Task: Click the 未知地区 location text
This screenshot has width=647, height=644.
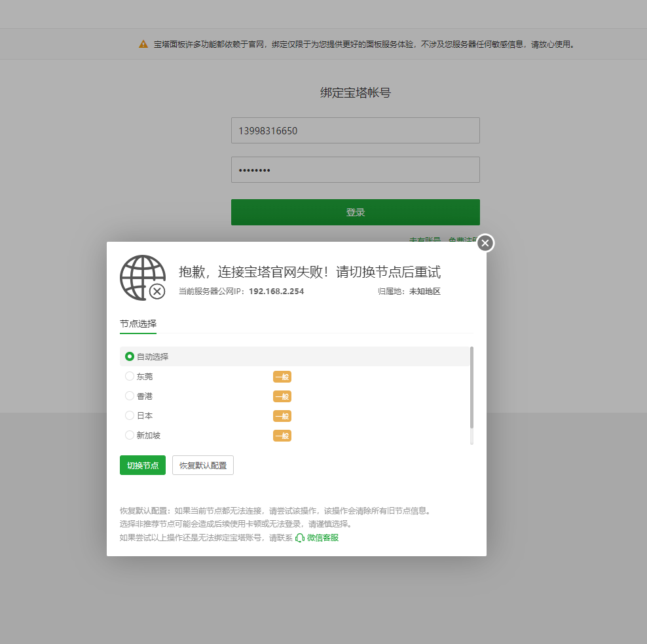Action: [425, 292]
